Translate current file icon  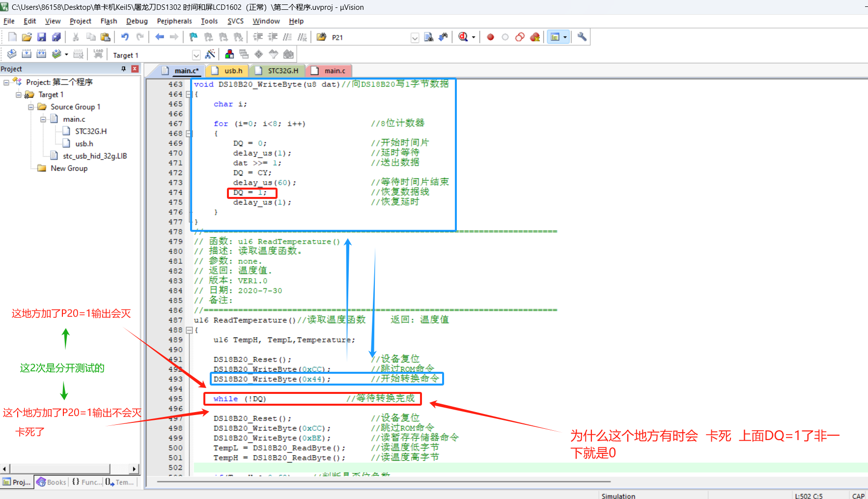(x=12, y=54)
